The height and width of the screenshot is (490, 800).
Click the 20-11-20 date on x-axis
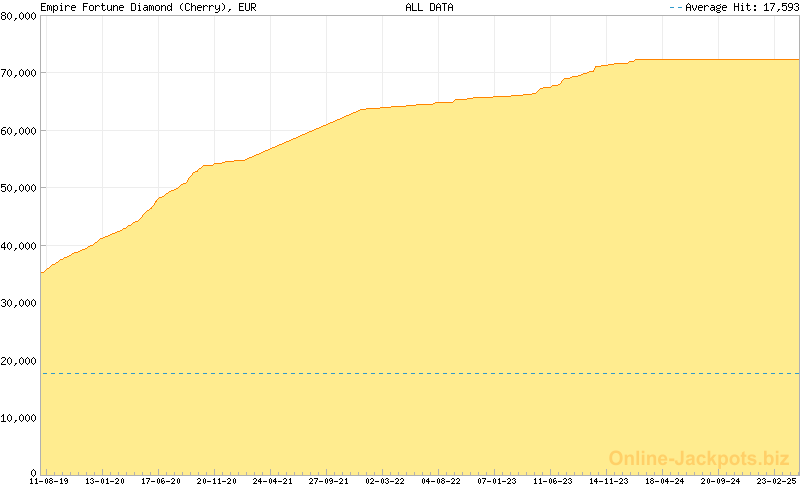click(x=216, y=481)
